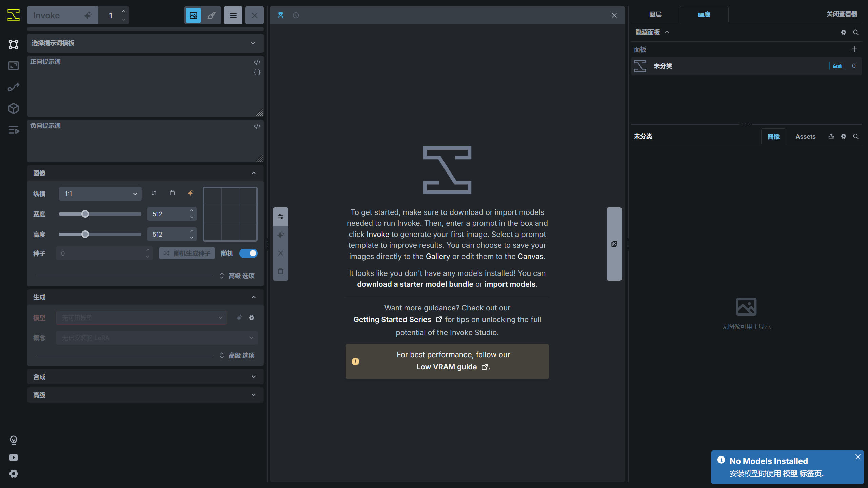This screenshot has width=868, height=488.
Task: Open the Queue icon in sidebar
Action: pyautogui.click(x=14, y=130)
